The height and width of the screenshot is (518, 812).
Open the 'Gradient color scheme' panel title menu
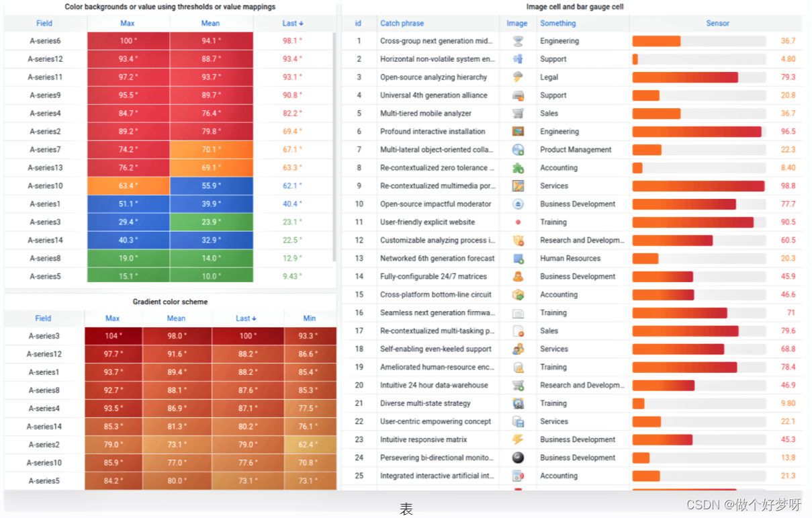click(170, 302)
